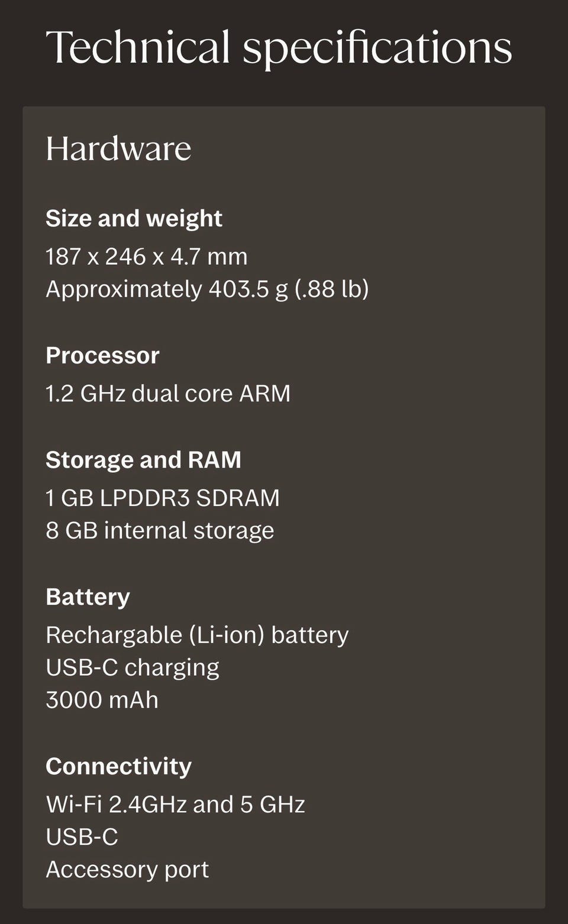Click the standalone "USB-C" connectivity line
This screenshot has height=924, width=568.
click(x=82, y=837)
